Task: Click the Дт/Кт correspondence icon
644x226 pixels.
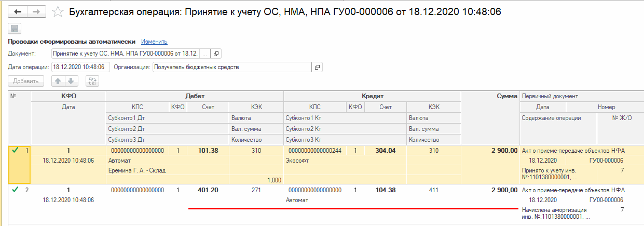Action: coord(92,81)
